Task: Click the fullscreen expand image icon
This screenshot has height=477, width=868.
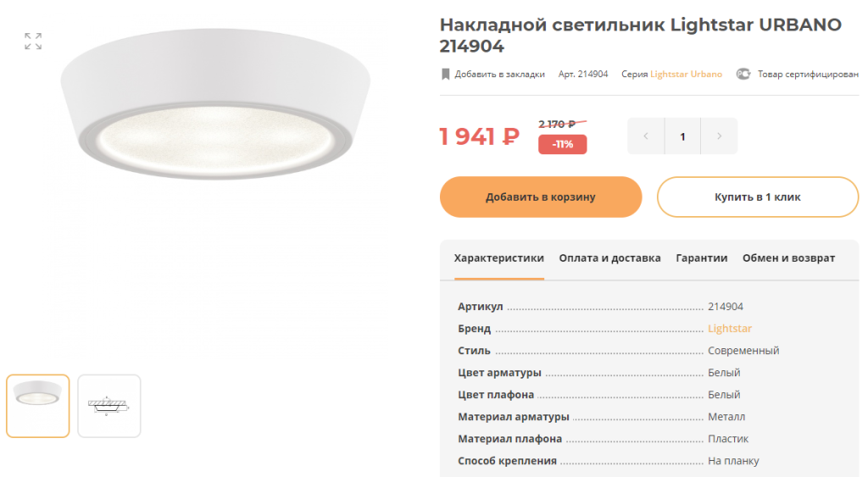Action: click(33, 41)
